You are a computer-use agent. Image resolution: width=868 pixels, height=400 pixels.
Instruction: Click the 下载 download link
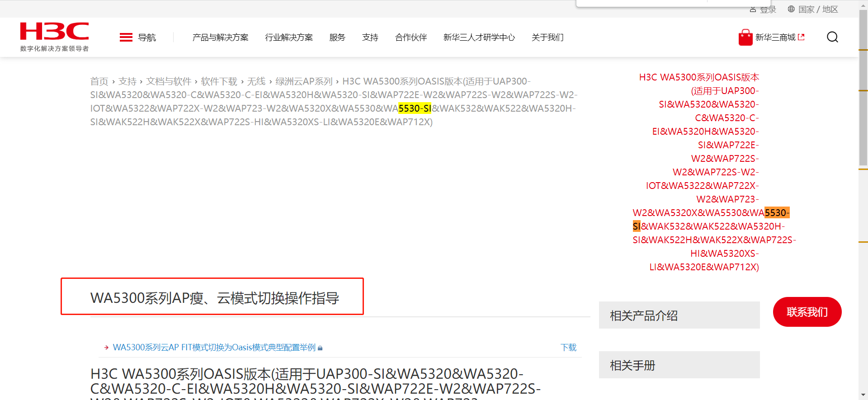pyautogui.click(x=568, y=348)
